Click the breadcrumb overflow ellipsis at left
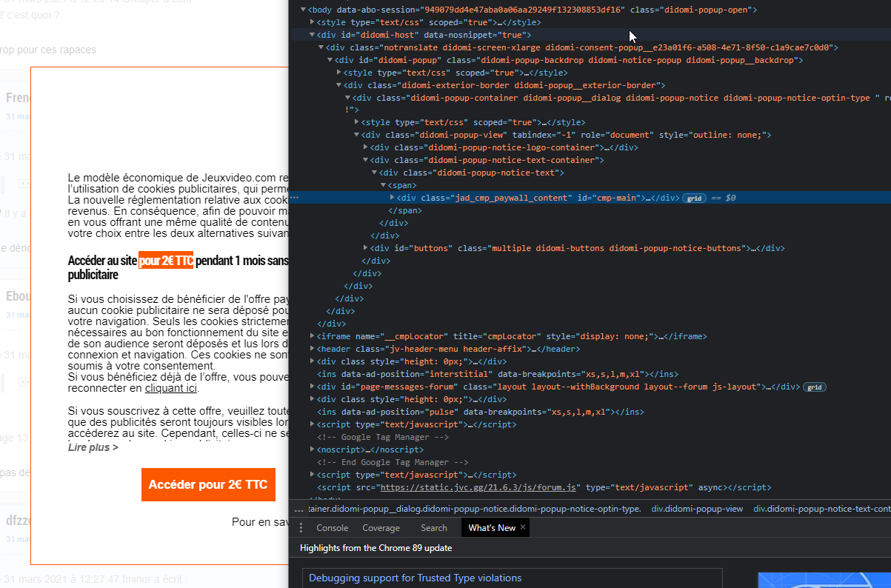The width and height of the screenshot is (891, 588). click(x=298, y=509)
